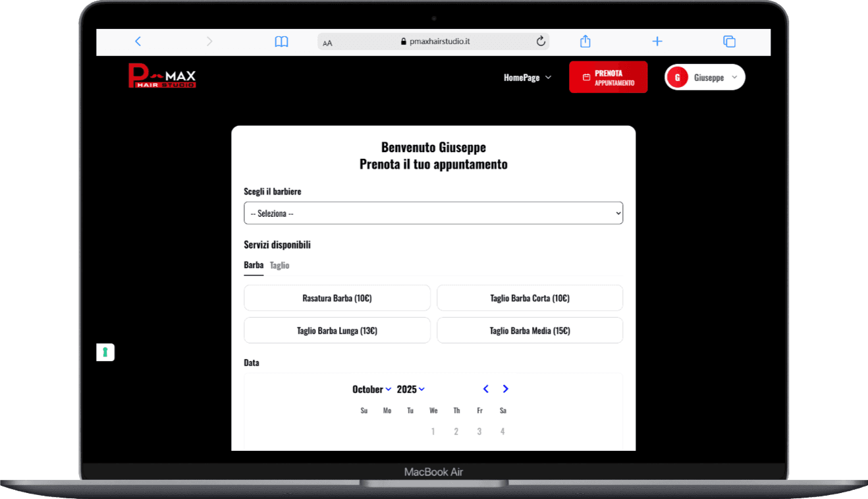Reload the page with the refresh icon

[x=541, y=42]
